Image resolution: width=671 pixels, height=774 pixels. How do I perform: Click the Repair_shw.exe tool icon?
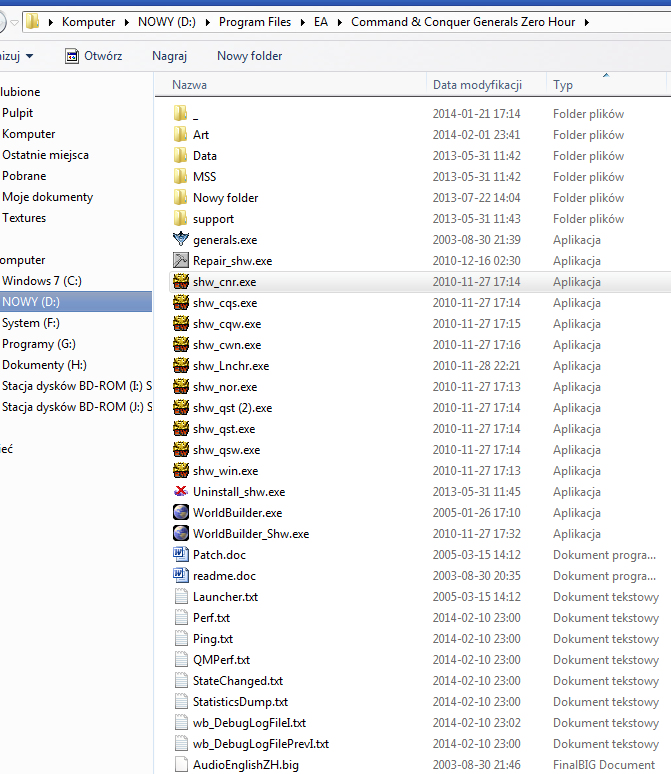(x=180, y=260)
